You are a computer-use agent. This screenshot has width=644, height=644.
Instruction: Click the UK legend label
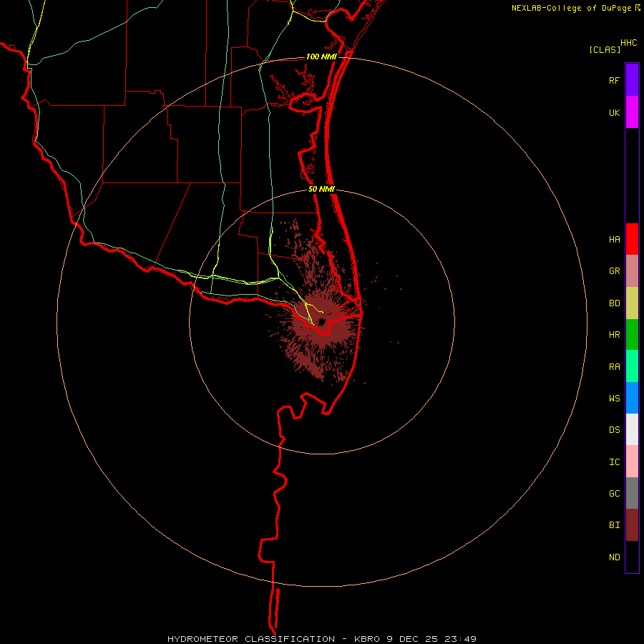pos(615,113)
